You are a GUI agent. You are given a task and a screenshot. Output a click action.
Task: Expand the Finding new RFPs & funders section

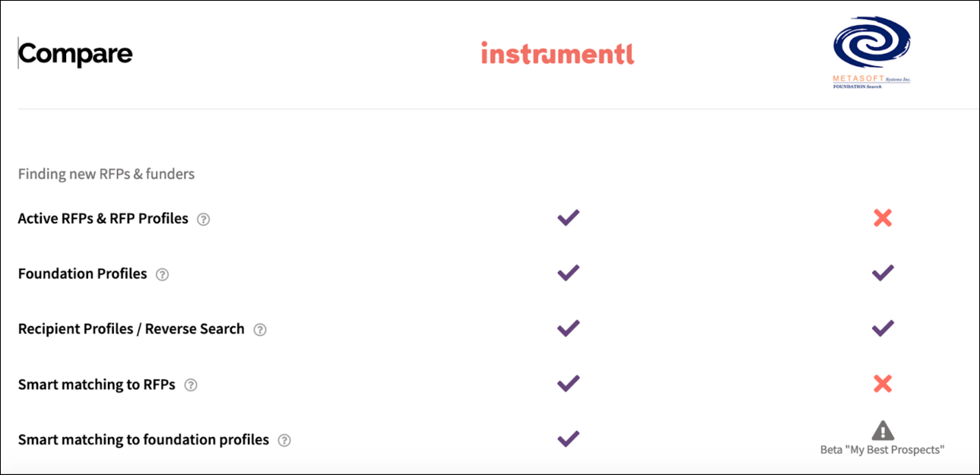click(105, 174)
